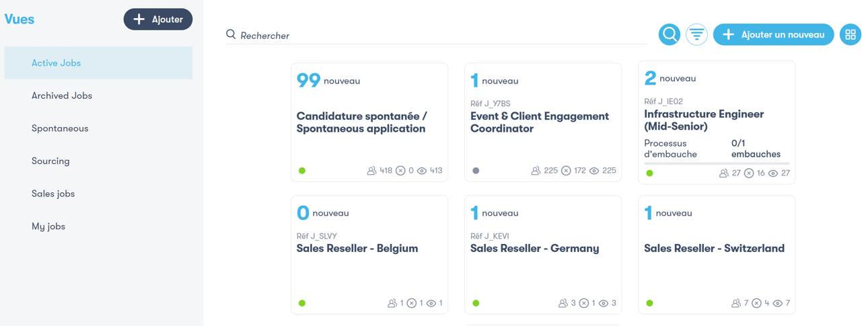Toggle green status dot on Spontaneous application card
The image size is (868, 326).
302,171
